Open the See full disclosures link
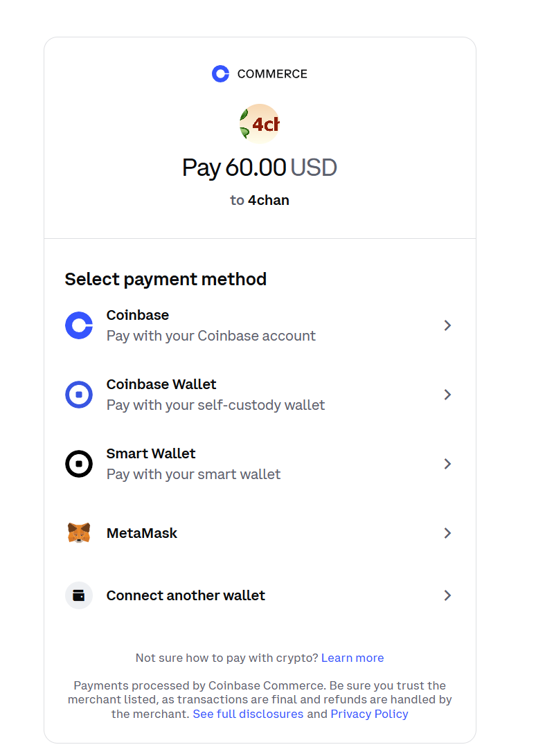The height and width of the screenshot is (756, 545). (248, 714)
